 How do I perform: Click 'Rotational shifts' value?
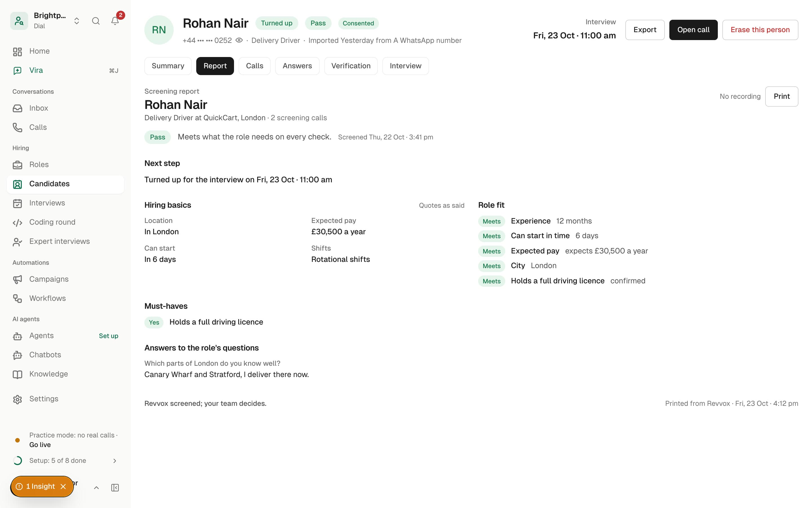(x=340, y=259)
